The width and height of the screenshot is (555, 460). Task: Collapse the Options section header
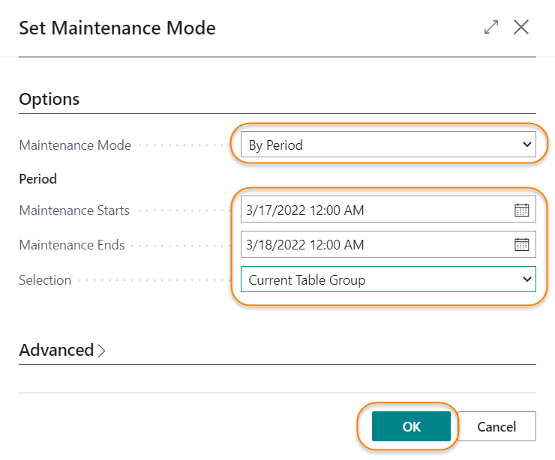point(49,99)
